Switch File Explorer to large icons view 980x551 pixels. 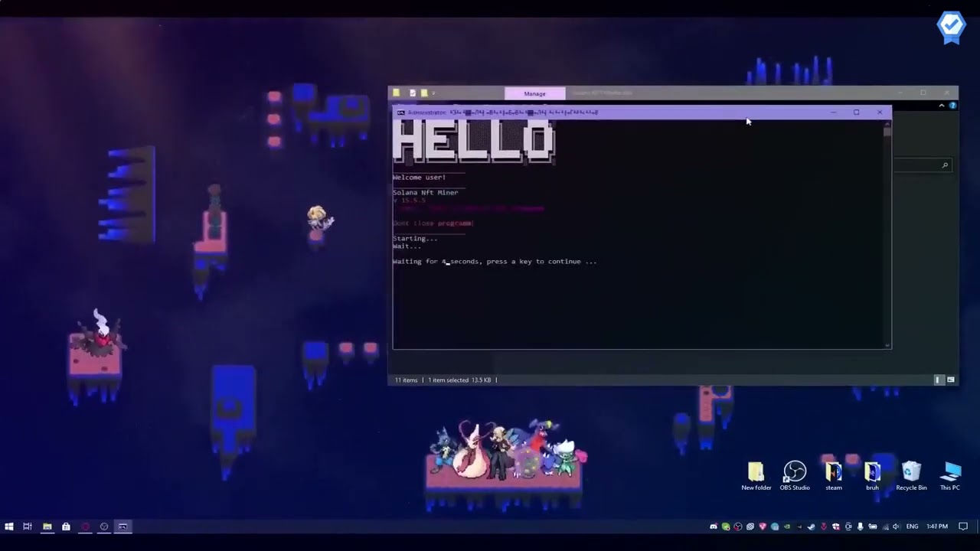951,380
